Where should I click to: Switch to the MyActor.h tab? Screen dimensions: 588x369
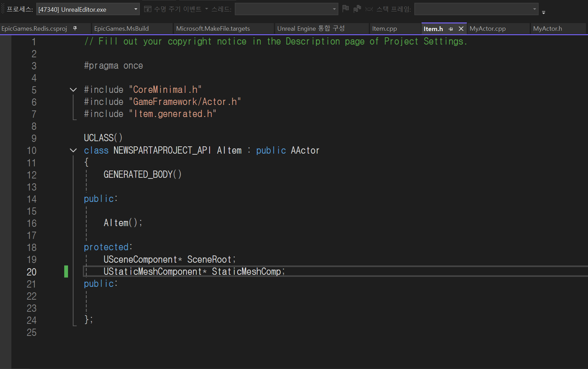pos(548,29)
